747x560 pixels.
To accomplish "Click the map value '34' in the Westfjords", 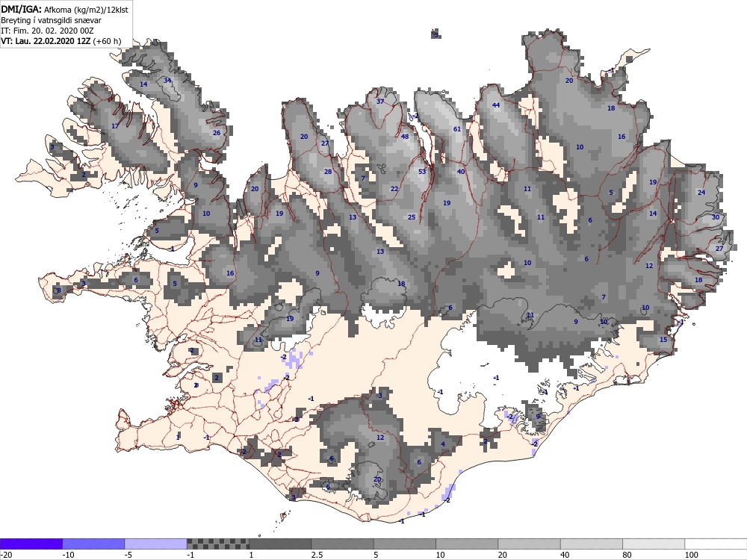I will click(x=167, y=81).
